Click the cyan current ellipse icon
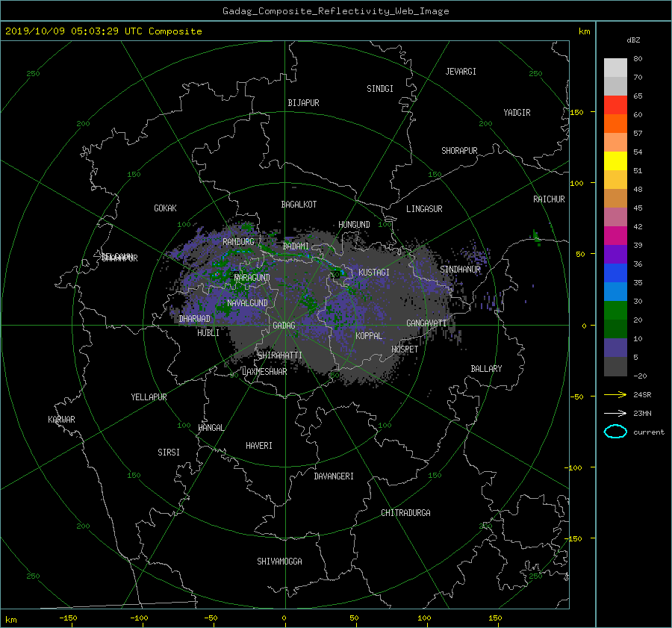This screenshot has width=672, height=628. (615, 432)
